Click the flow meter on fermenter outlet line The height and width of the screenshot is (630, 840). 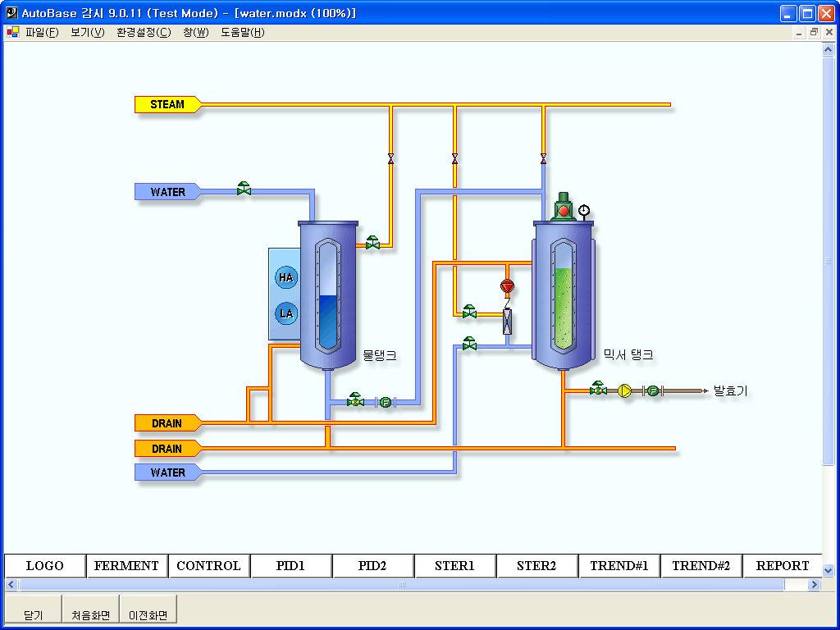click(x=652, y=391)
